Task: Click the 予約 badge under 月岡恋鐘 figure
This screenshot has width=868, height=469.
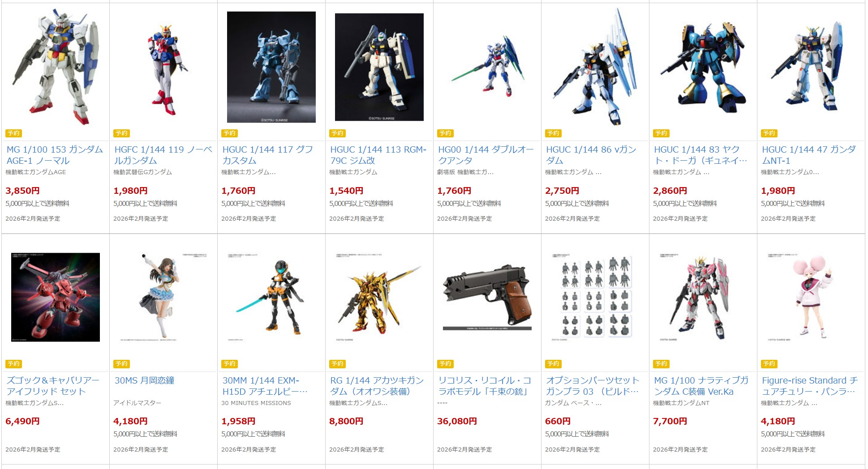Action: [x=121, y=364]
